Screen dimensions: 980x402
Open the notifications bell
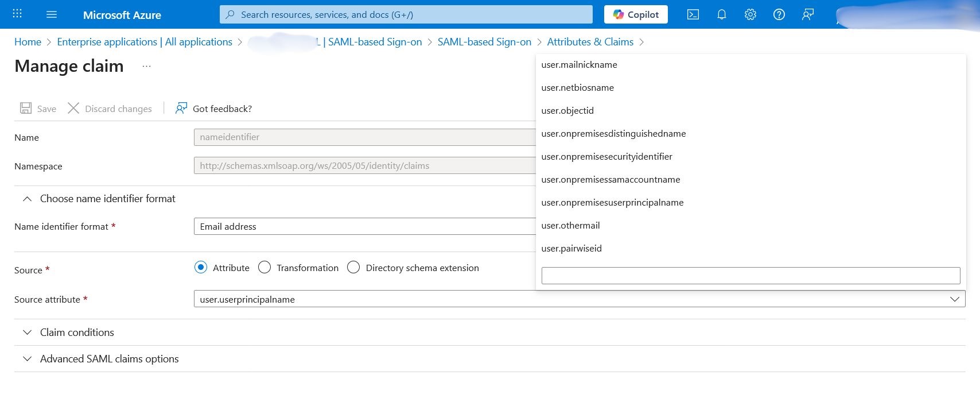pos(722,14)
